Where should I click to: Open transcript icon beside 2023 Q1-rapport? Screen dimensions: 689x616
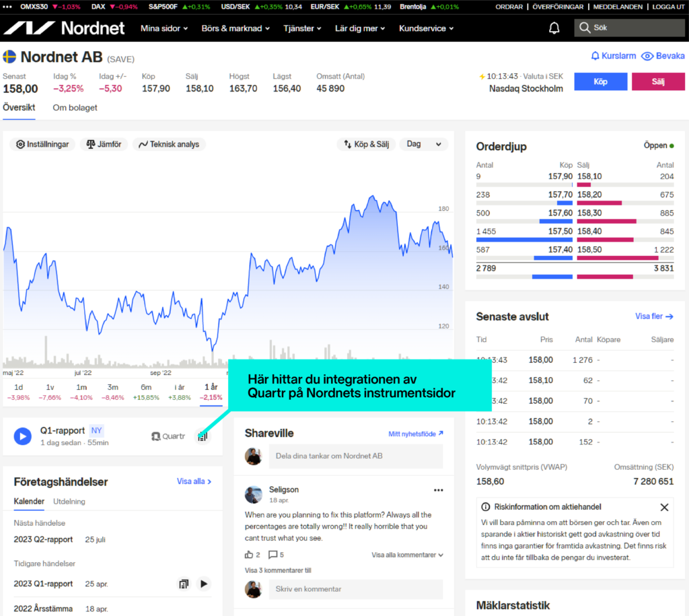[x=184, y=584]
